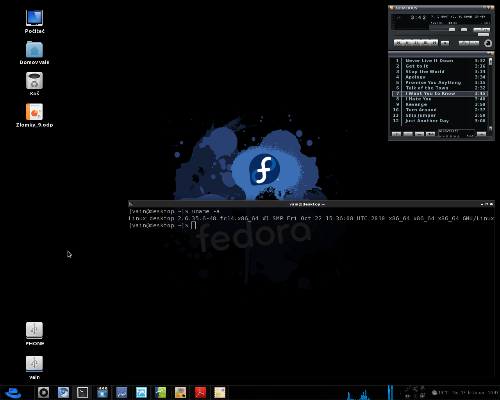This screenshot has width=500, height=400.
Task: Select track 6 "Talk of the Town"
Action: (440, 88)
